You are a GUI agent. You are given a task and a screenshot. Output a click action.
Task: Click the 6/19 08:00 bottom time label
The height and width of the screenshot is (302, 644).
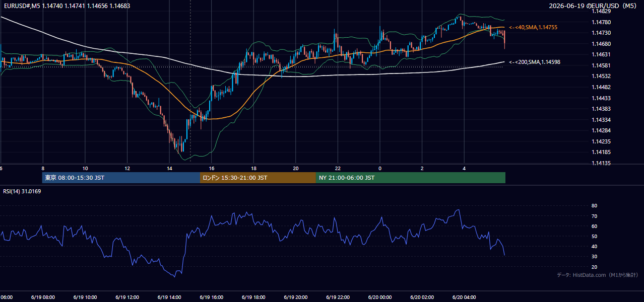(x=42, y=297)
